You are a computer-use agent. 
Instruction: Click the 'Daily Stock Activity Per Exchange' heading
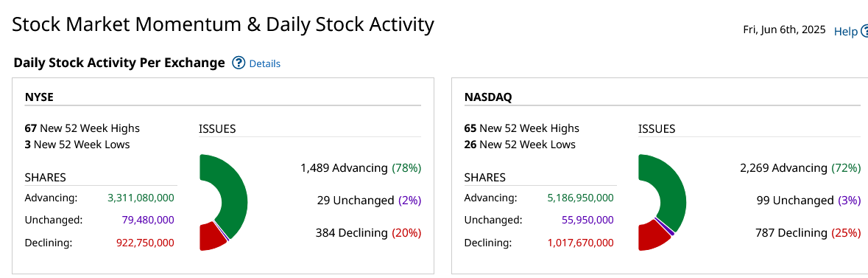click(x=119, y=63)
